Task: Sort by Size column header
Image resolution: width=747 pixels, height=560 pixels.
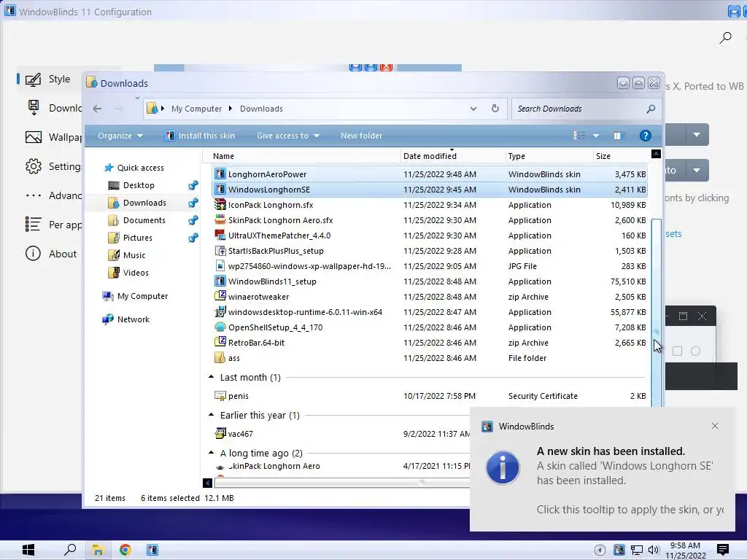Action: coord(621,156)
